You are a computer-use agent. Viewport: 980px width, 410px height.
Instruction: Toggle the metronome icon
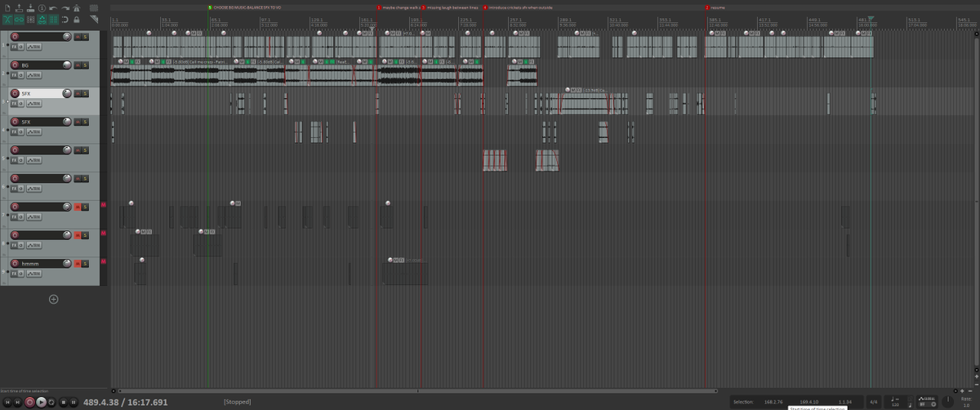pos(77,8)
